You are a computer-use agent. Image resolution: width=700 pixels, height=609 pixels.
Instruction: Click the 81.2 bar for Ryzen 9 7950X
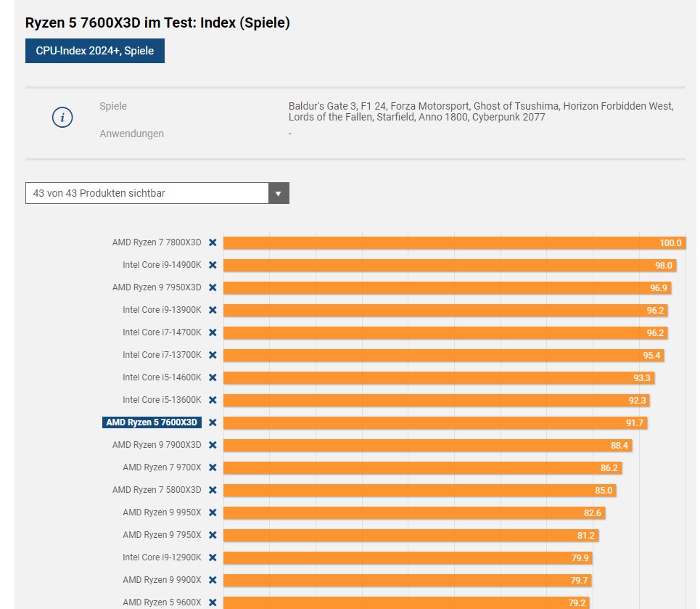[x=411, y=535]
